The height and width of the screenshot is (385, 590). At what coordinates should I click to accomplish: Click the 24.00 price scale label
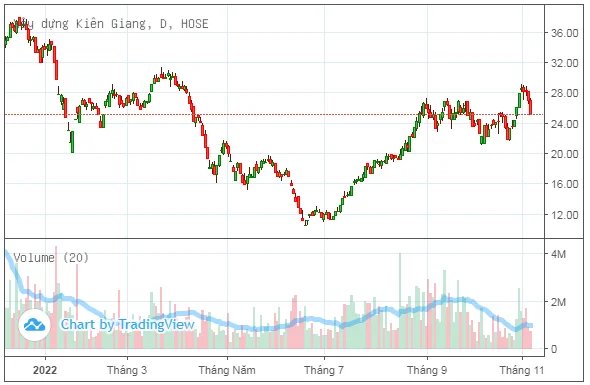pos(564,124)
